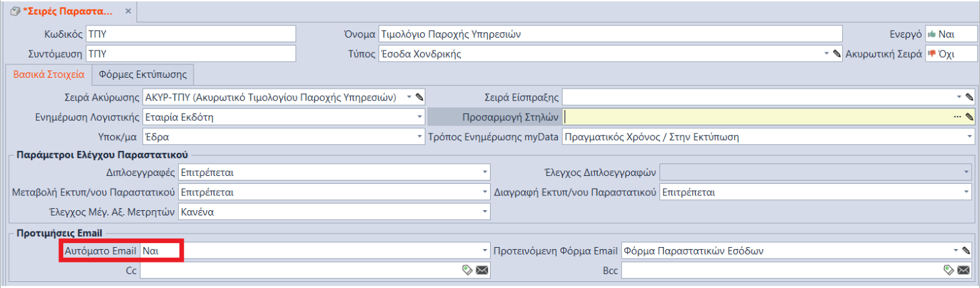Click the edit pencil for Προτεινόμενη Φόρμα Email

[x=967, y=251]
